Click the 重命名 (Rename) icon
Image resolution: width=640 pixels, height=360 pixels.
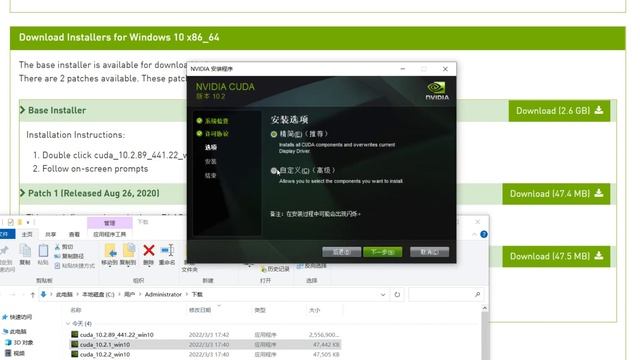click(167, 250)
